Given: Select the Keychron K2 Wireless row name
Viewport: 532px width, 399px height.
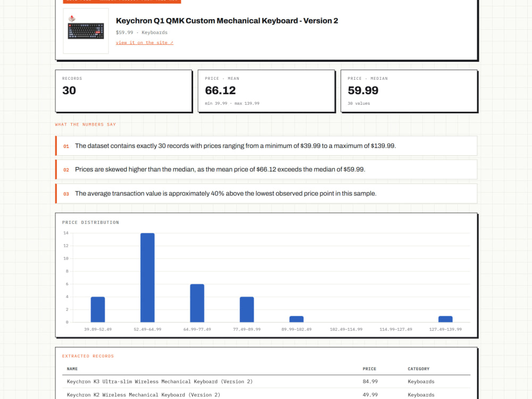Looking at the screenshot, I should (144, 395).
